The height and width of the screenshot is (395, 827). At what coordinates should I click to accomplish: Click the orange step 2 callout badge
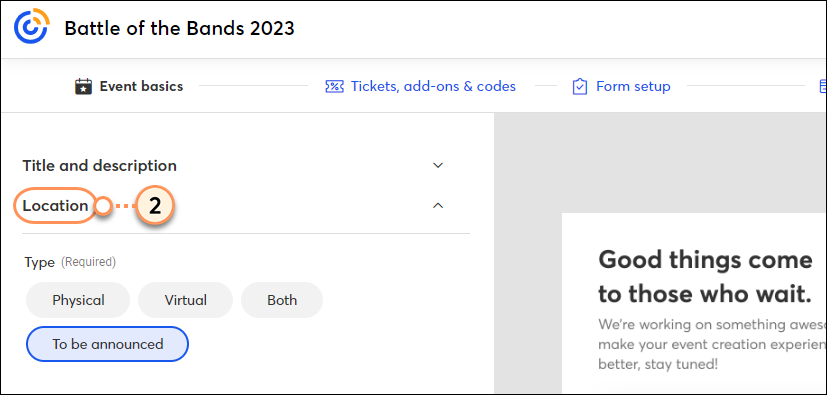[155, 206]
